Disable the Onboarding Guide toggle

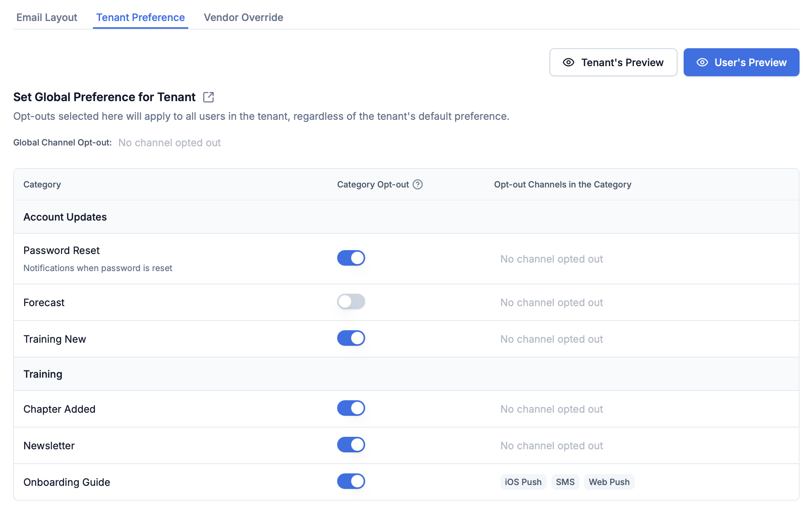point(351,481)
